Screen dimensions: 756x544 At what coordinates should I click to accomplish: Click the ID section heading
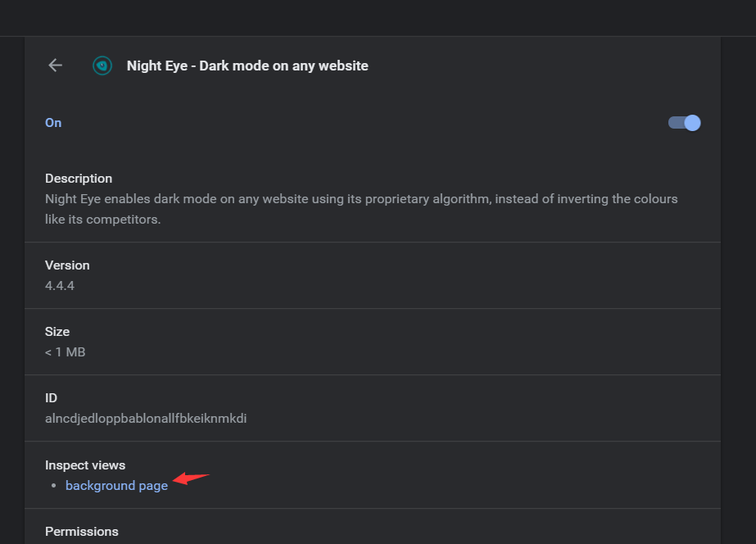pyautogui.click(x=52, y=398)
